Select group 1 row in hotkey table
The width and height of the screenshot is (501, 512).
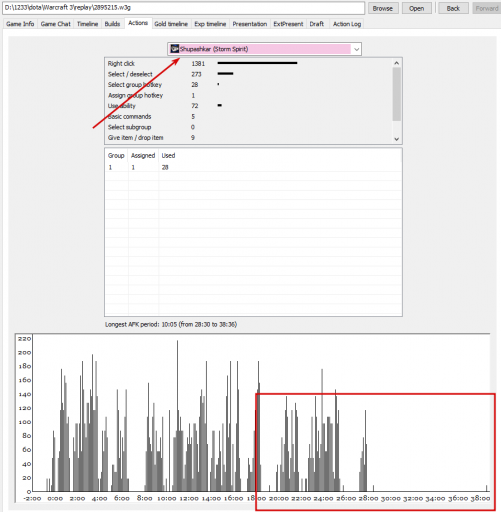pyautogui.click(x=253, y=167)
